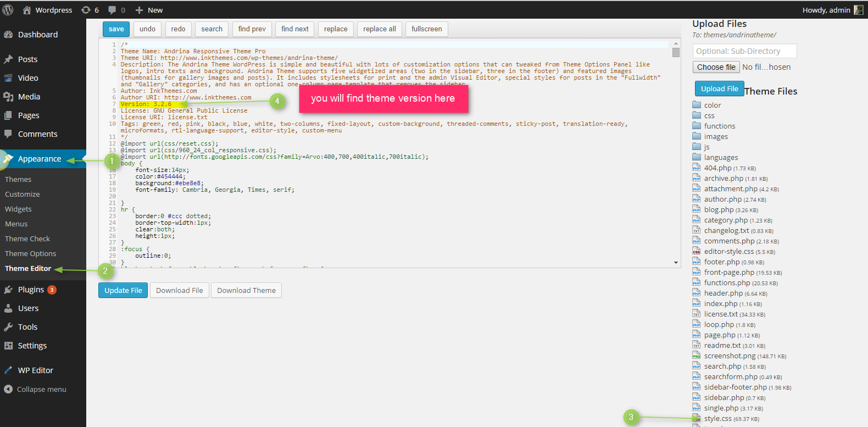Open the js folder icon

697,147
